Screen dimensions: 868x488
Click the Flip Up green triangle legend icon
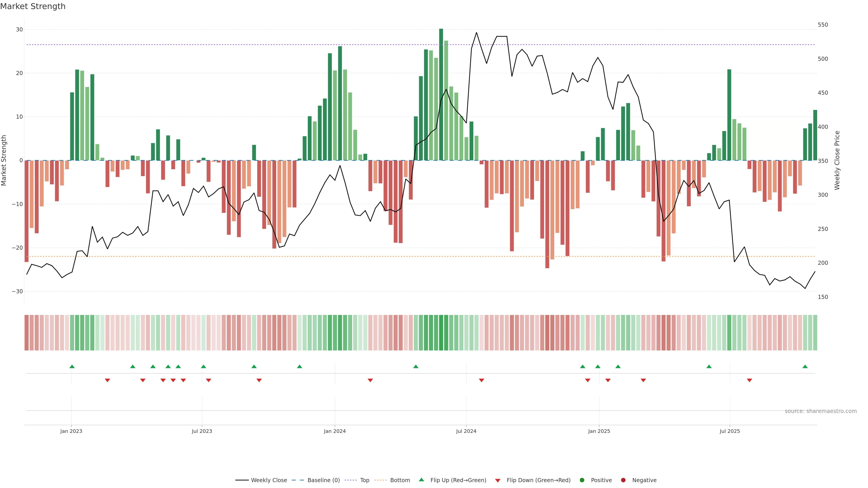421,480
